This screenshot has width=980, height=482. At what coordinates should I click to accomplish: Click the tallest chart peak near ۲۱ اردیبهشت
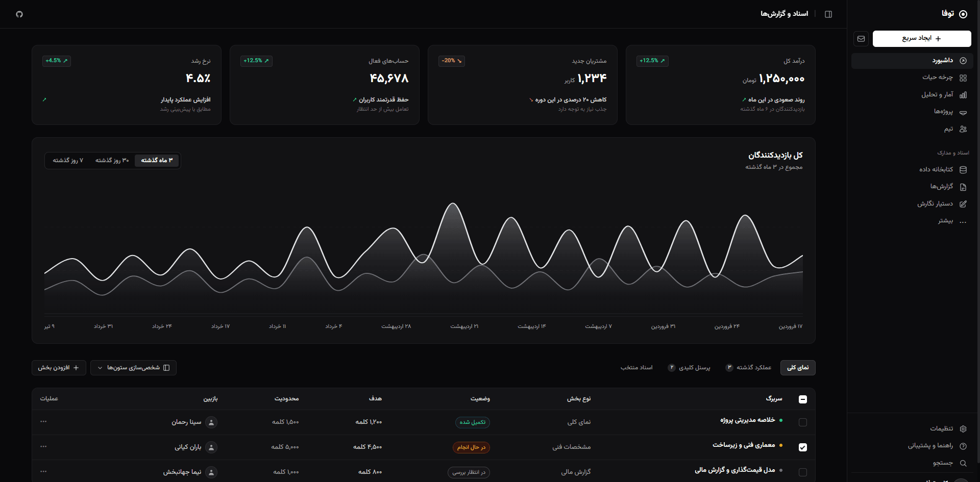tap(453, 205)
